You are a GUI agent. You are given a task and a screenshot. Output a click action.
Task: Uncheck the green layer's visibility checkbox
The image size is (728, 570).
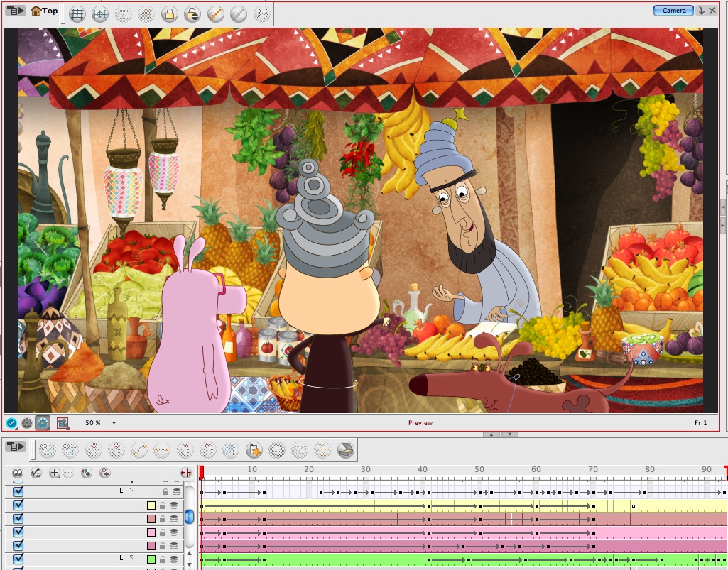click(18, 559)
